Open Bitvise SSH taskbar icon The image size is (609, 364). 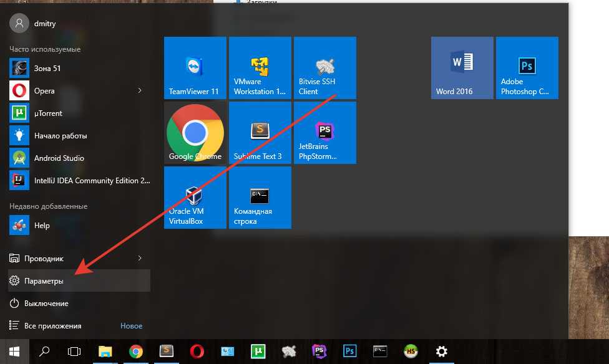[x=288, y=352]
